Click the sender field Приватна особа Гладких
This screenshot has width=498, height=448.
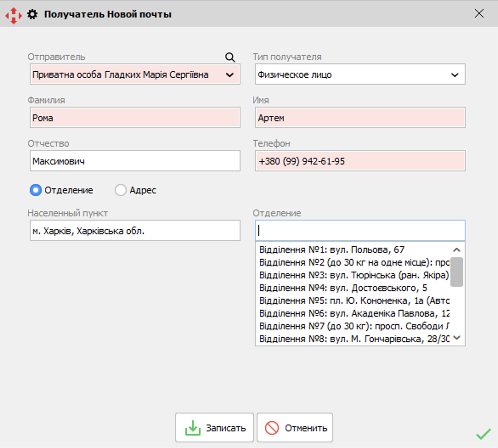tap(135, 74)
